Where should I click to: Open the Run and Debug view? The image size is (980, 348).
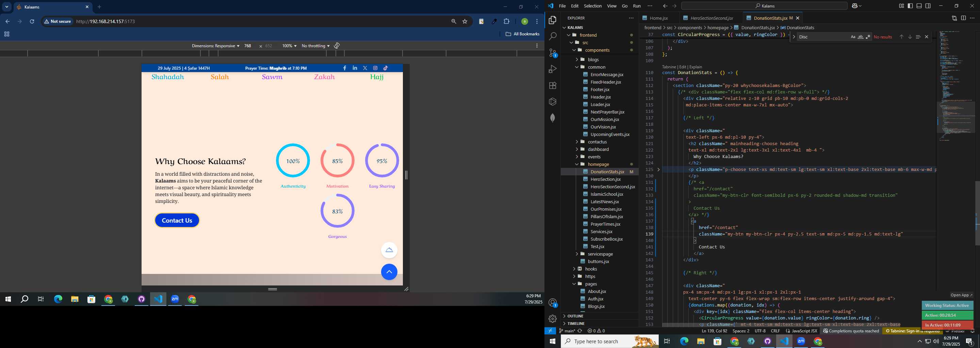(x=553, y=69)
